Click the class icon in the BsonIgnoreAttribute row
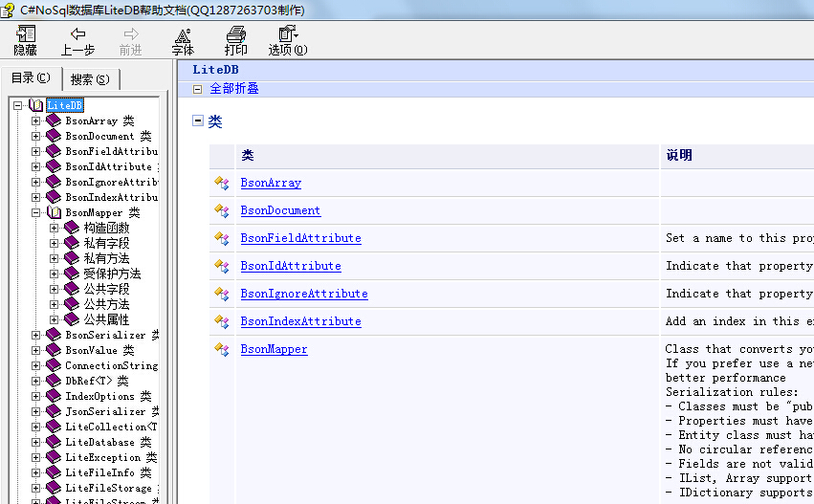Screen dimensions: 814x504 click(222, 294)
